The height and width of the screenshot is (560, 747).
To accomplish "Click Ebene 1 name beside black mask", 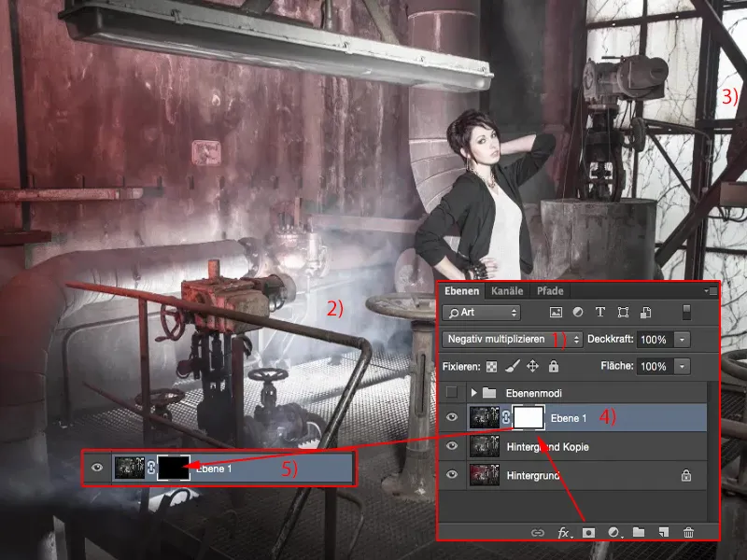I will pyautogui.click(x=214, y=469).
